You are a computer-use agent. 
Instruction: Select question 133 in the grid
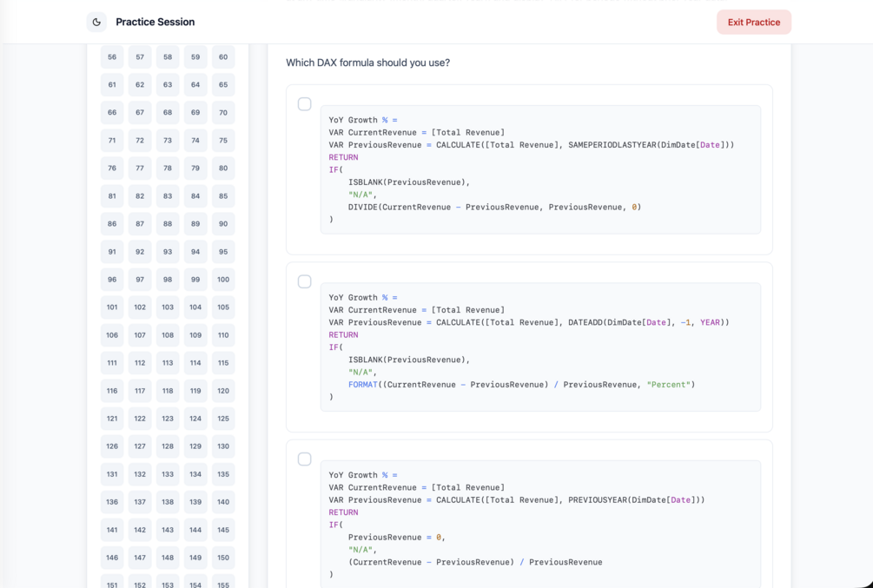(168, 474)
